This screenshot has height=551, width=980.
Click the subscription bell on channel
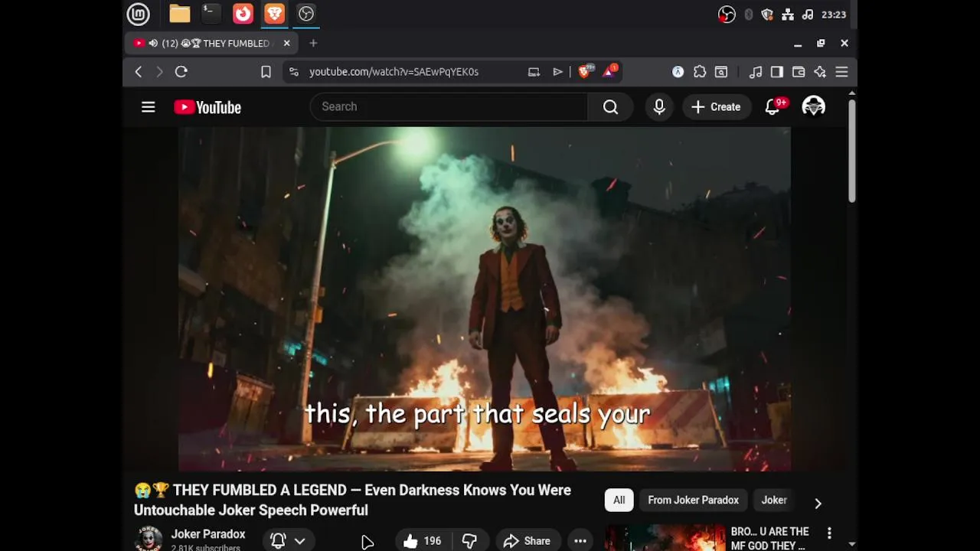click(x=279, y=541)
